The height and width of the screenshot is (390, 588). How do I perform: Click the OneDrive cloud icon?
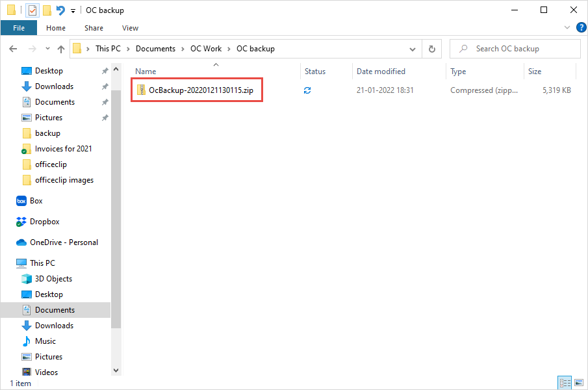click(21, 242)
